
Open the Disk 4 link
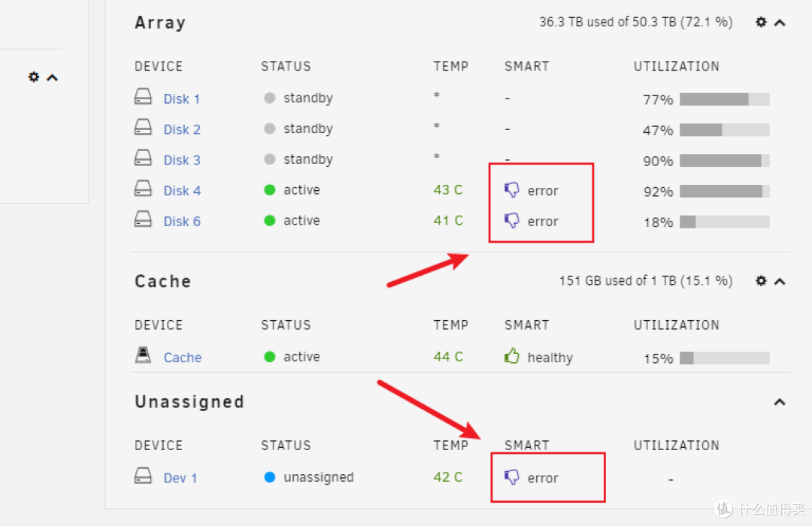point(182,191)
